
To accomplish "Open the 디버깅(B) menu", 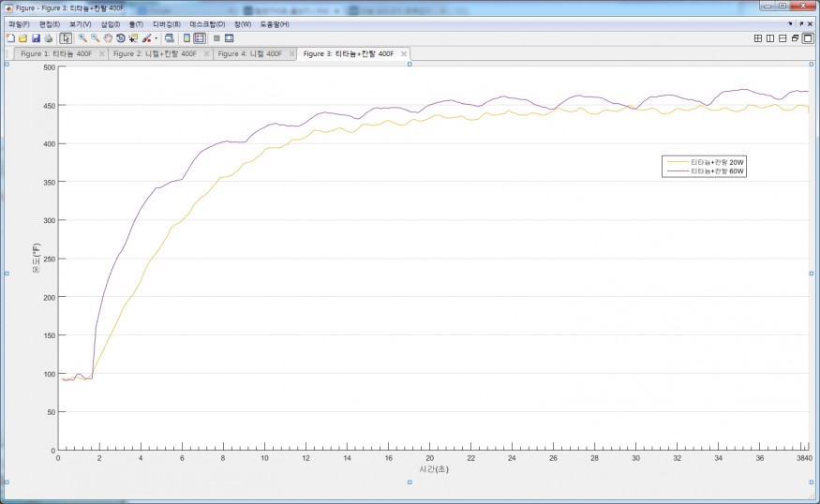I will (x=166, y=24).
